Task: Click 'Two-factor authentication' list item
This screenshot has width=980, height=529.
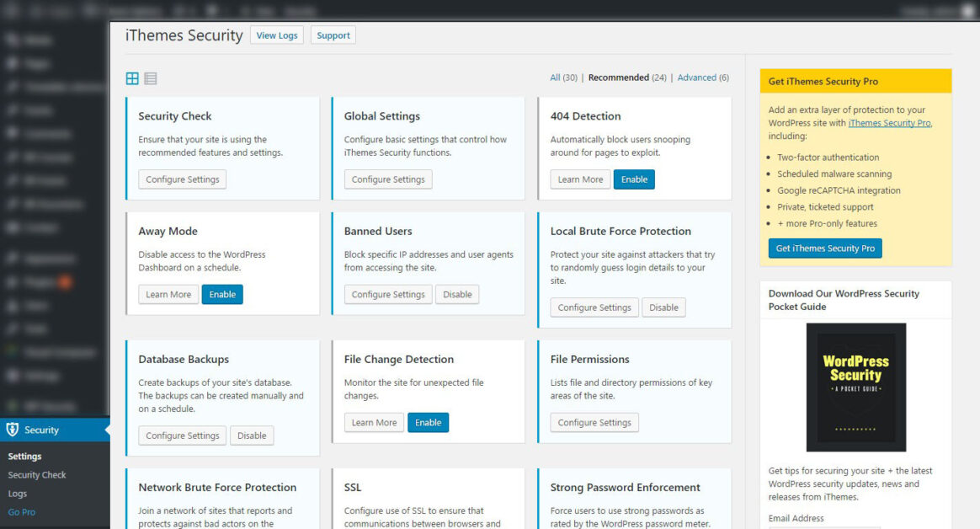Action: (x=828, y=158)
